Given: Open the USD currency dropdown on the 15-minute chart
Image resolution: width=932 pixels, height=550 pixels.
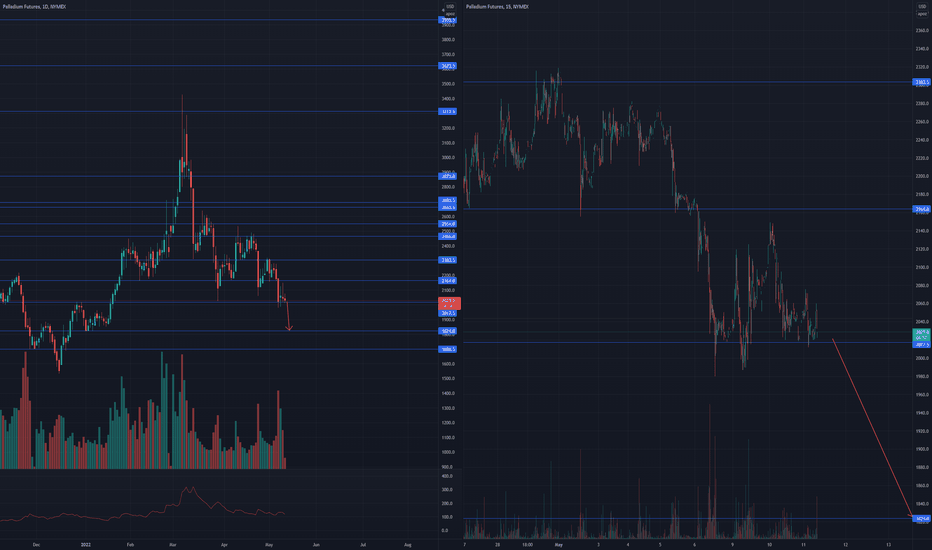Looking at the screenshot, I should coord(922,7).
